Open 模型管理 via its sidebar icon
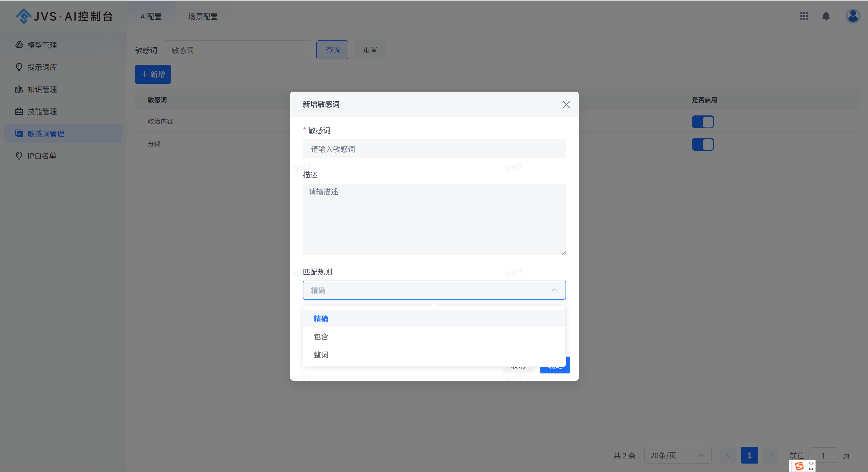This screenshot has height=472, width=868. pos(19,45)
